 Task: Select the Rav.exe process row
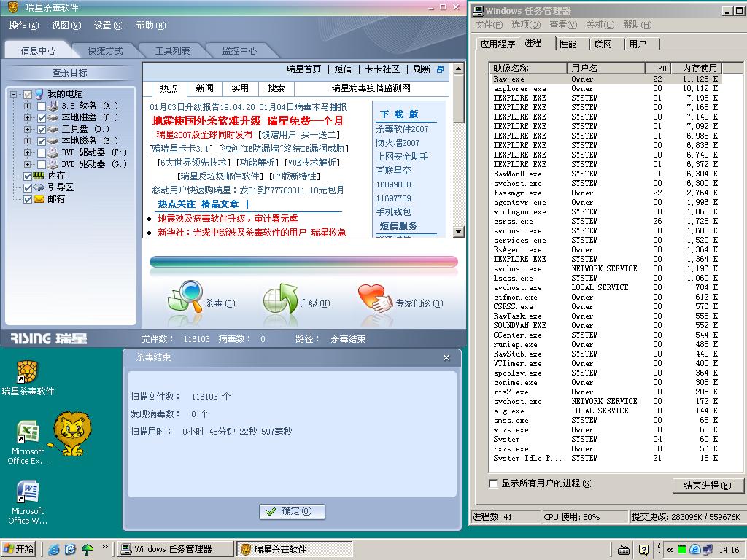pos(605,79)
